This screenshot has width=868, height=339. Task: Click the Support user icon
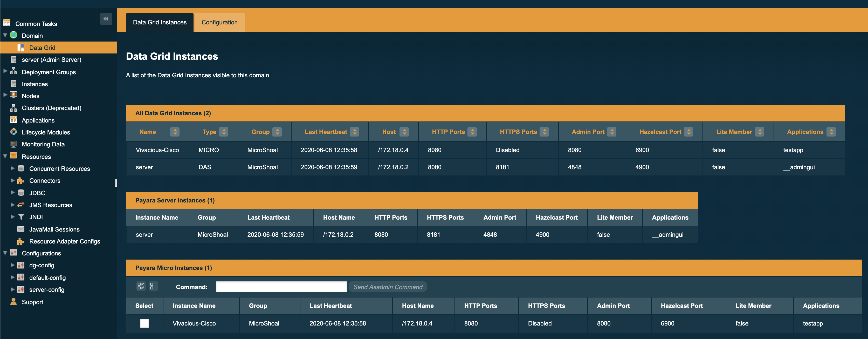click(13, 302)
